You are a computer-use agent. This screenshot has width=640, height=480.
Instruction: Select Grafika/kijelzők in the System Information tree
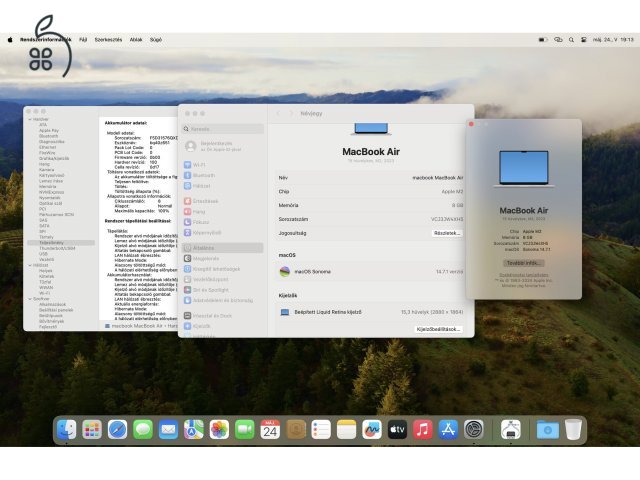click(x=54, y=158)
